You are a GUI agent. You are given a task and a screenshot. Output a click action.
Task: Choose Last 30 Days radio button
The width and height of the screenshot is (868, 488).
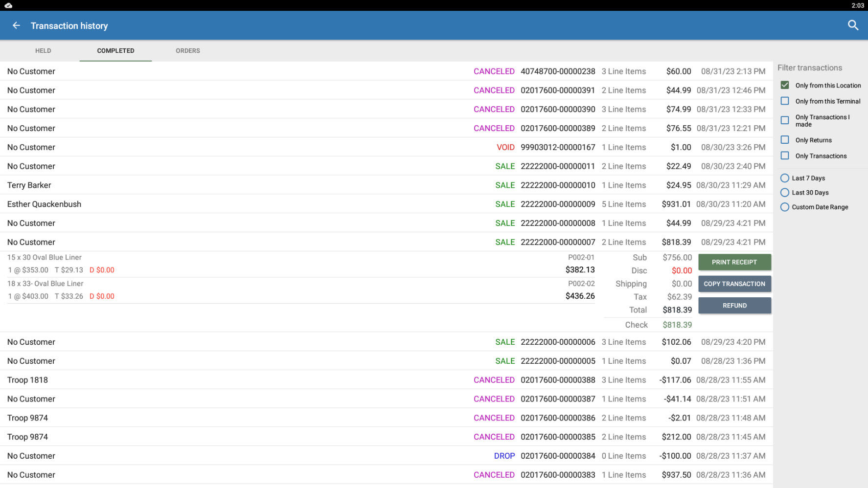click(785, 193)
